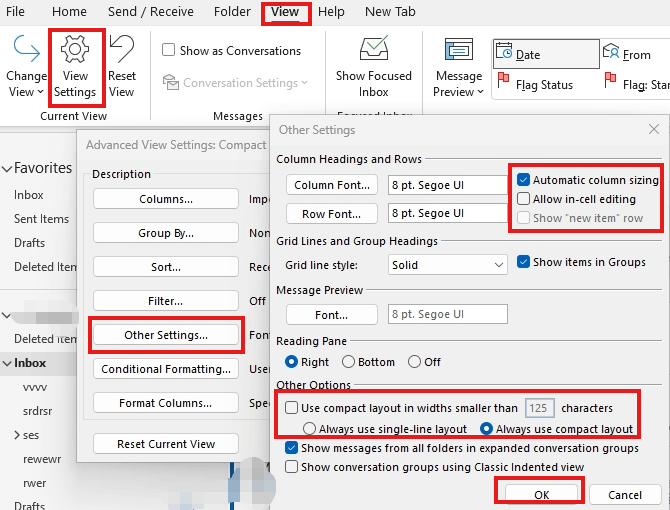Open Sent Items in Favorites
670x510 pixels.
[x=41, y=219]
